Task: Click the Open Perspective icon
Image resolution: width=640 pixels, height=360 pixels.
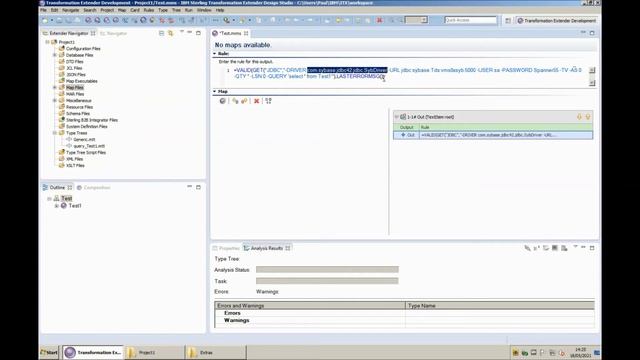Action: coord(508,20)
